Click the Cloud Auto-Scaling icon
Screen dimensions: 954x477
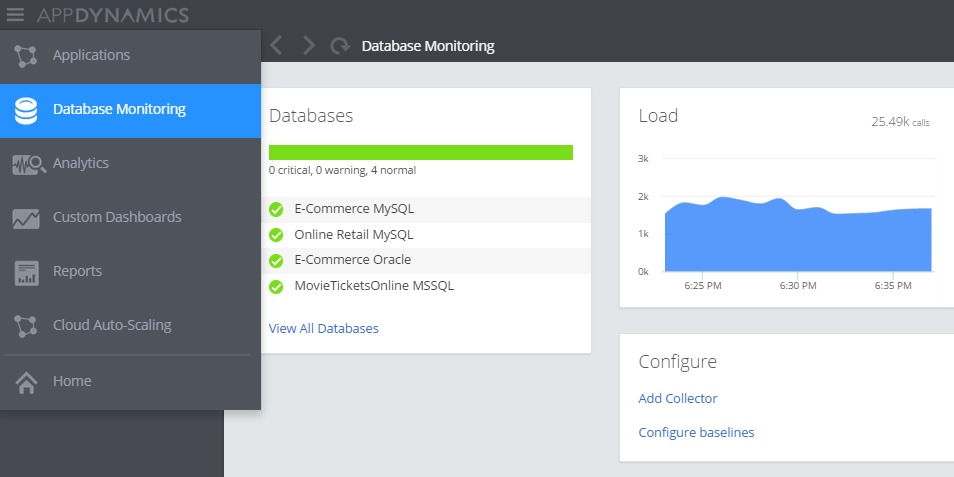(x=26, y=326)
